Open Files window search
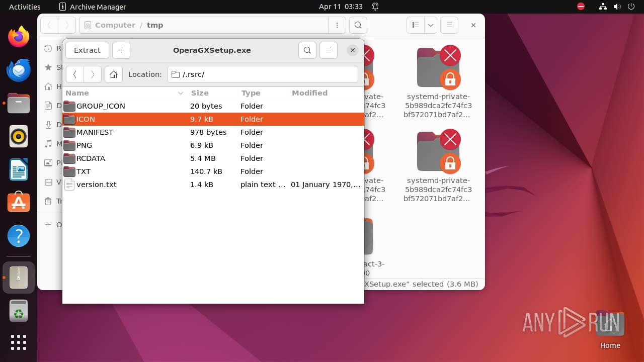The image size is (644, 362). [358, 25]
